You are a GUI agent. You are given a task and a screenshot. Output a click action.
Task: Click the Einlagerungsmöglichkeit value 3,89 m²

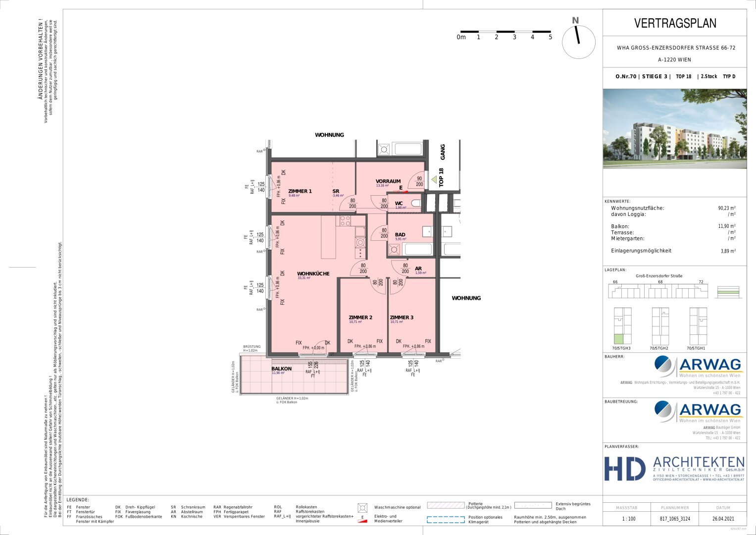(728, 251)
